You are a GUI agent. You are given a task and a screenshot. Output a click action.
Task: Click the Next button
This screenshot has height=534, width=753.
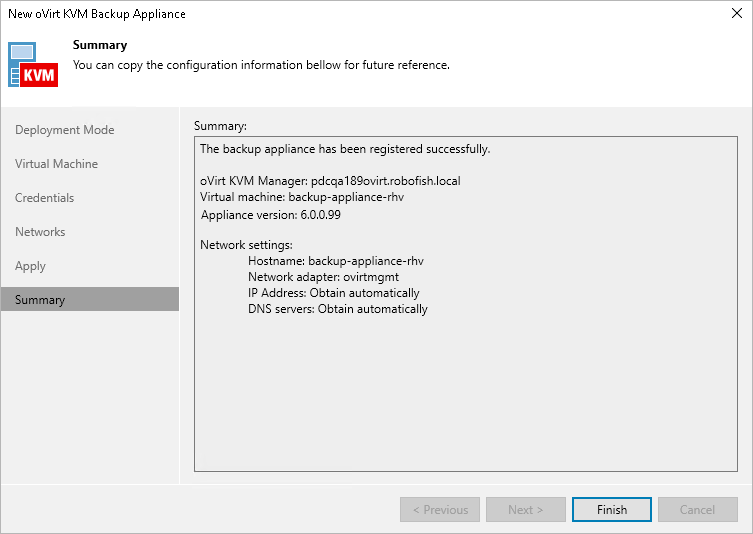point(525,510)
